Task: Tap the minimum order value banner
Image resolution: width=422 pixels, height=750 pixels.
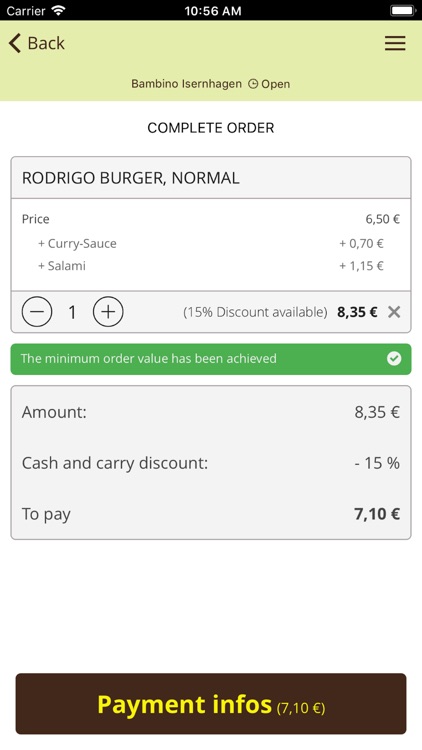Action: coord(211,359)
